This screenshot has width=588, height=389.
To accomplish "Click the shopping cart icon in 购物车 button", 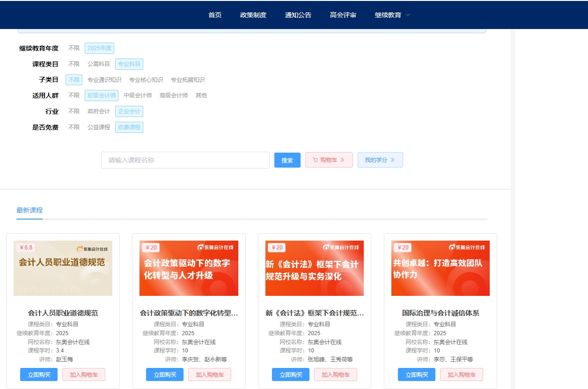I will tap(316, 160).
